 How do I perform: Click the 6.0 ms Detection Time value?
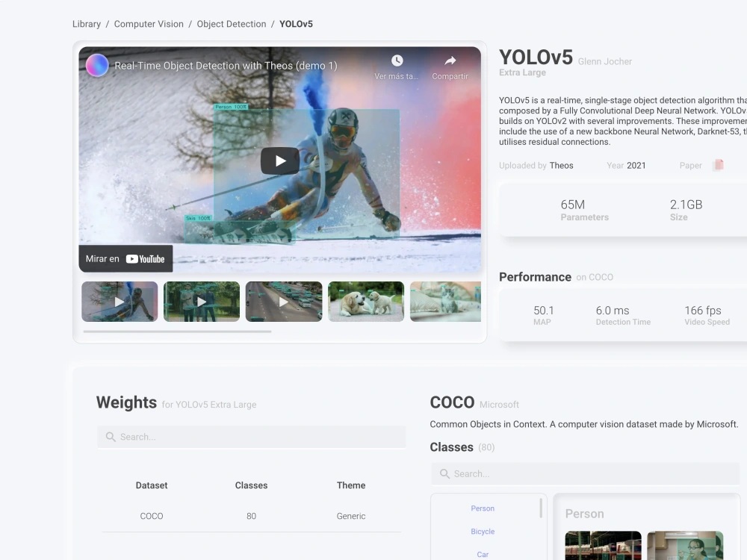(x=613, y=311)
